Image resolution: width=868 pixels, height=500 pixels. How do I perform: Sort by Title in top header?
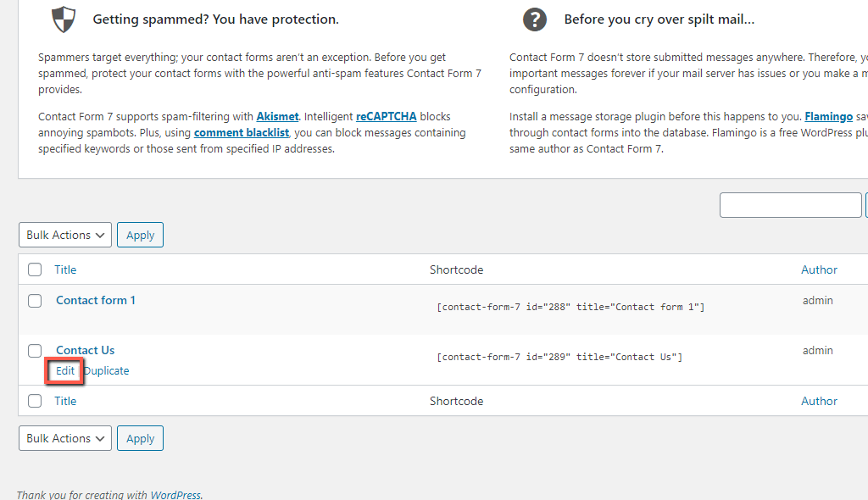65,269
